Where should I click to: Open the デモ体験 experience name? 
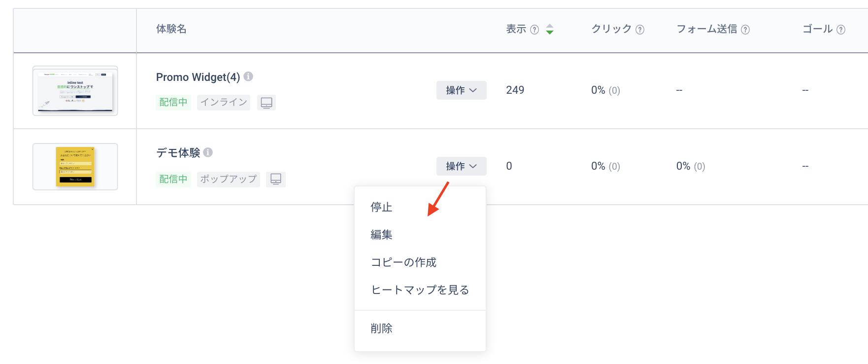click(178, 153)
